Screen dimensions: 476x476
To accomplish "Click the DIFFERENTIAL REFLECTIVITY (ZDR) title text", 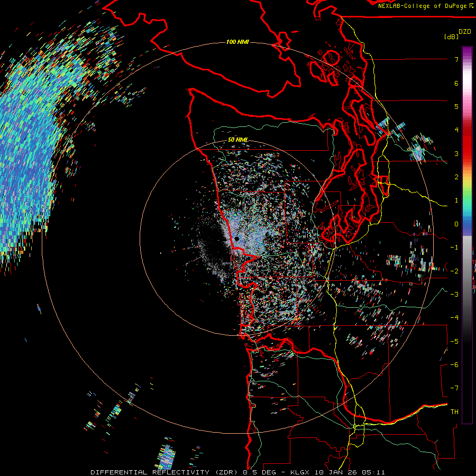I will pos(166,472).
